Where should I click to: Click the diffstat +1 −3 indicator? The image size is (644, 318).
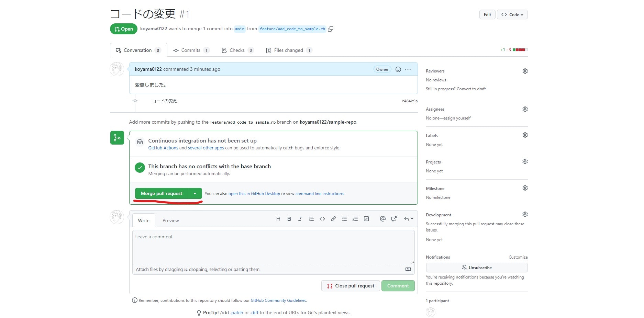pyautogui.click(x=514, y=50)
